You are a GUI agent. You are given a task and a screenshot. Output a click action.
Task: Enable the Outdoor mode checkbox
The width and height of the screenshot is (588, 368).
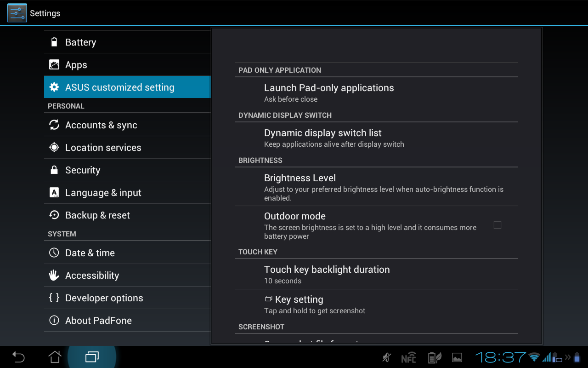(x=498, y=225)
